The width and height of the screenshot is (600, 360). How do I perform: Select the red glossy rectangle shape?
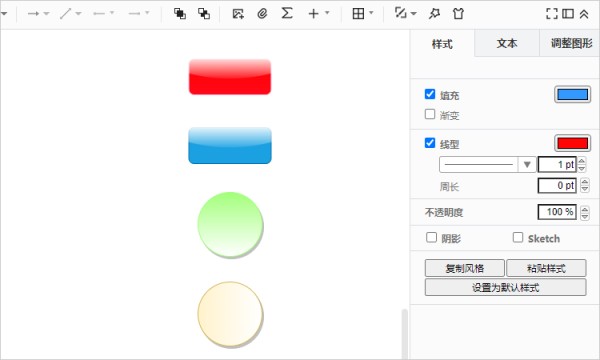click(x=230, y=77)
